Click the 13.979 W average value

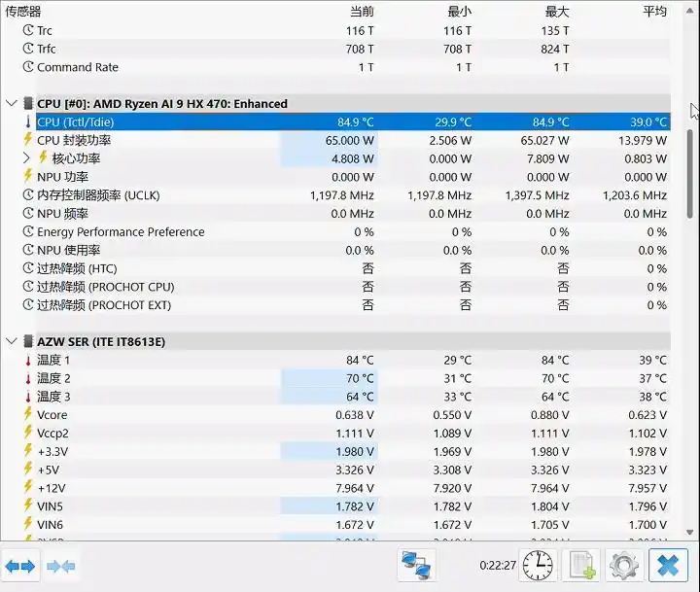point(643,140)
